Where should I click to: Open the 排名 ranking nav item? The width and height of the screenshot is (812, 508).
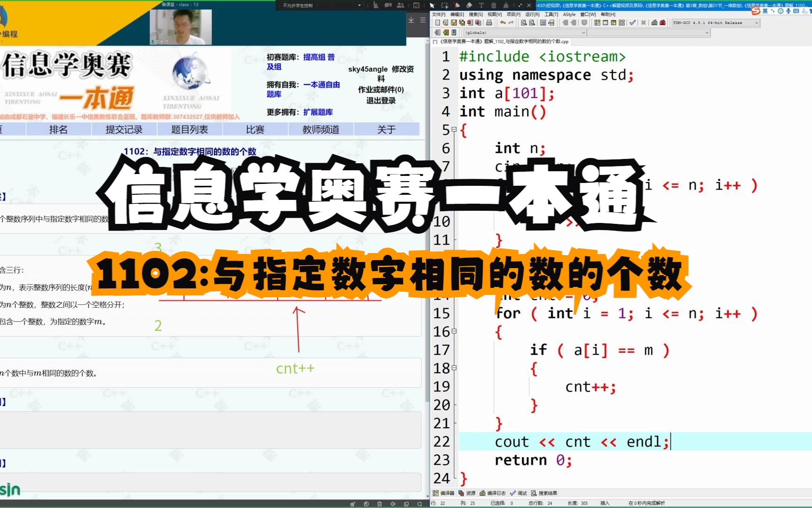(x=58, y=129)
